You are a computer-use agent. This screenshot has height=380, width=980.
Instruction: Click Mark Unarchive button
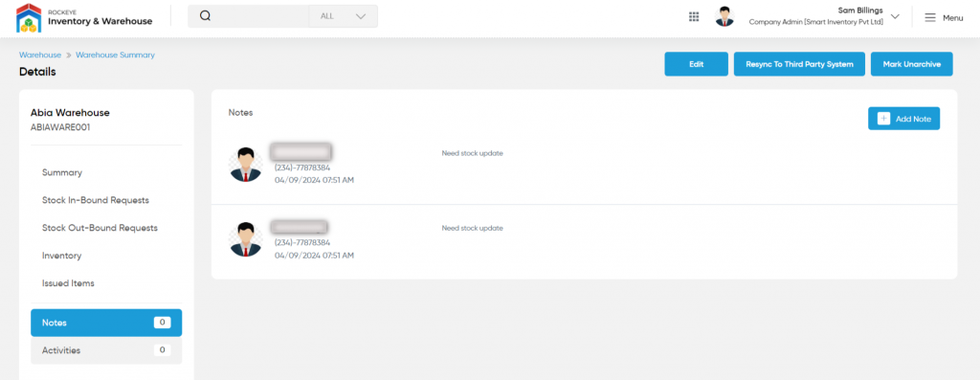[911, 64]
